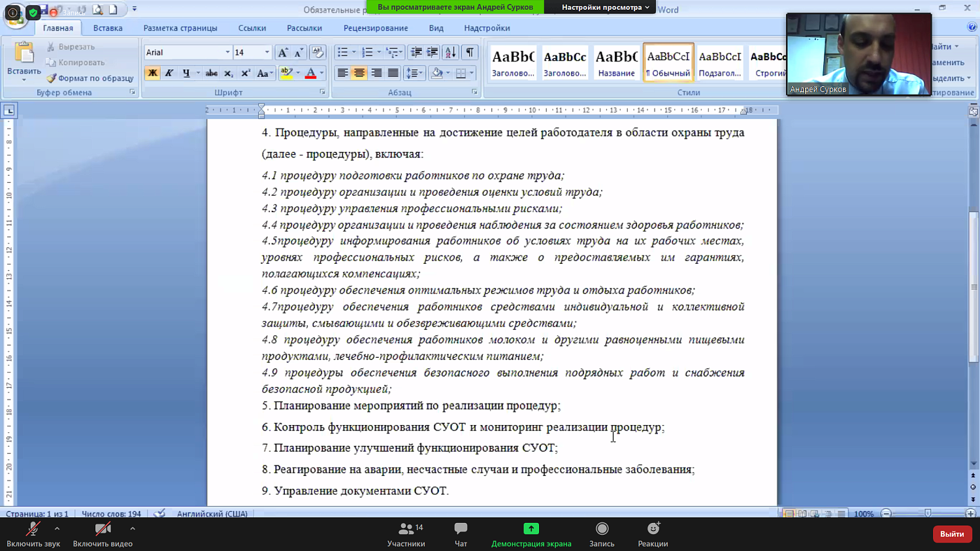
Task: Switch to full screen reading view
Action: click(802, 514)
